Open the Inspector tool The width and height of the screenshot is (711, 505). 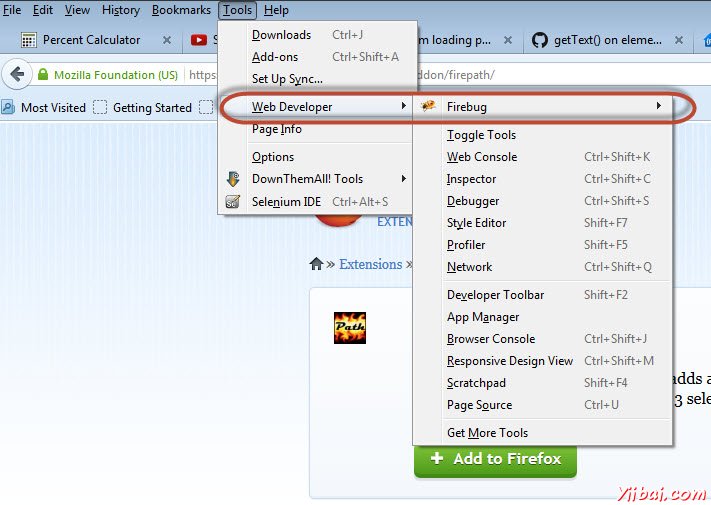(x=543, y=179)
